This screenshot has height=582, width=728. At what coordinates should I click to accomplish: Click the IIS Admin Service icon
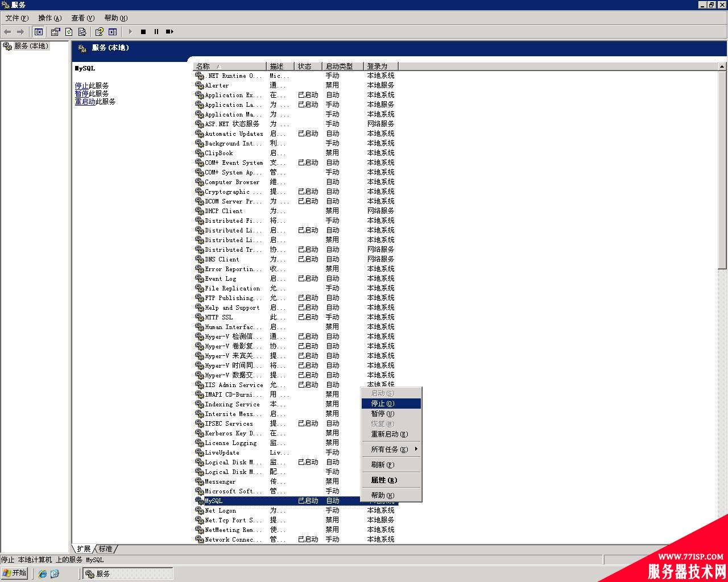(200, 385)
